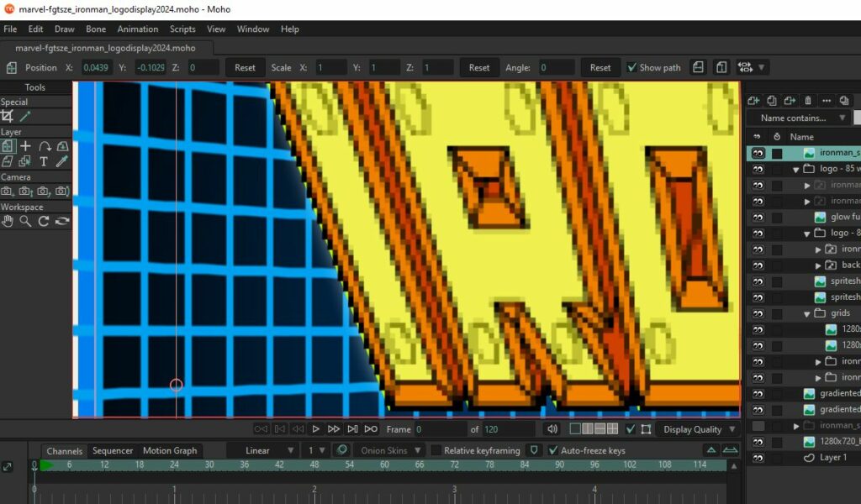Viewport: 861px width, 504px height.
Task: Click the Delete Layer trash icon
Action: [x=807, y=101]
